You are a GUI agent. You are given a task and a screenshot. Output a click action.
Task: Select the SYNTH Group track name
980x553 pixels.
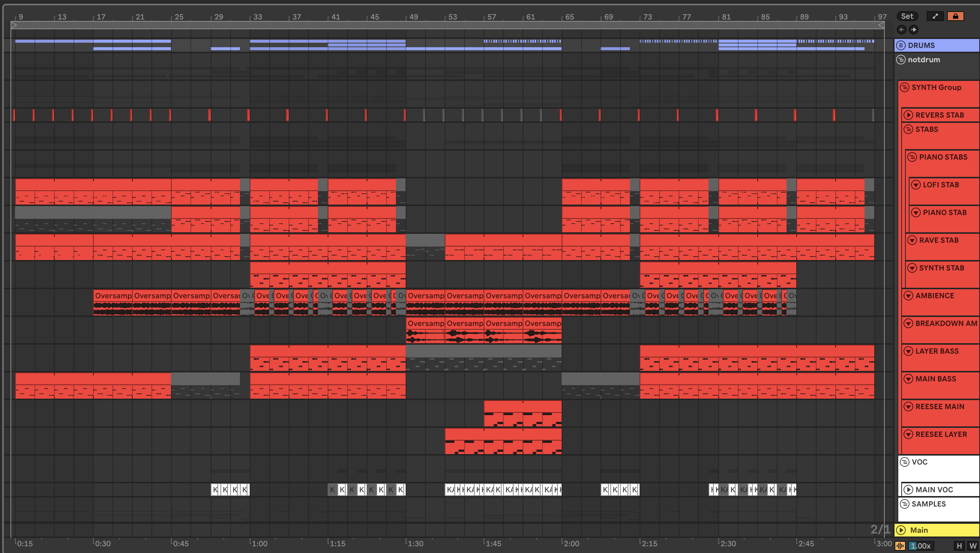point(936,87)
